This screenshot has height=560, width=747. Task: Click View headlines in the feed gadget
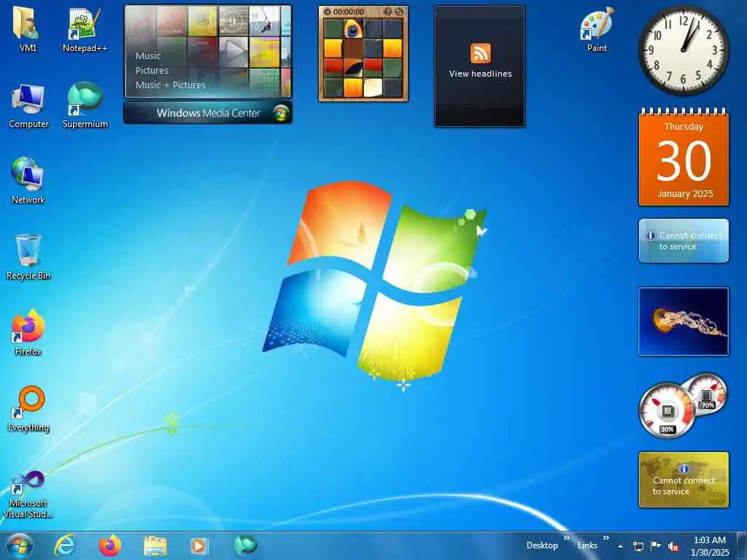click(480, 74)
